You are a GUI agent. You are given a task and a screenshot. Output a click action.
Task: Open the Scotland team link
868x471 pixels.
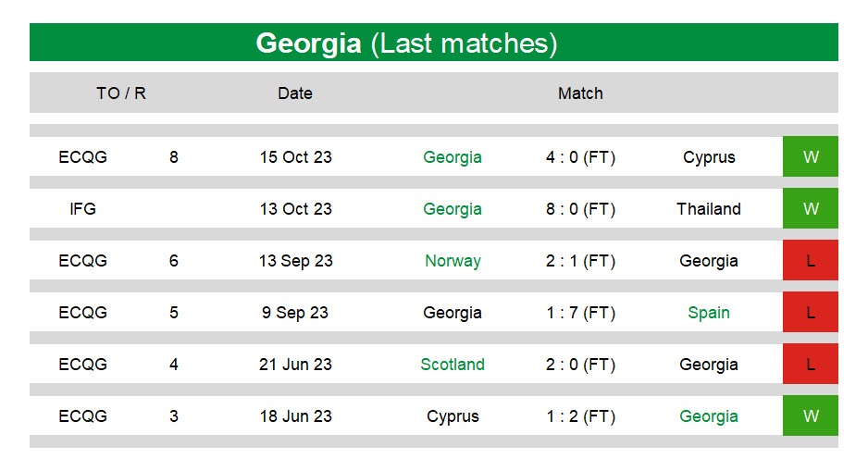tap(453, 365)
